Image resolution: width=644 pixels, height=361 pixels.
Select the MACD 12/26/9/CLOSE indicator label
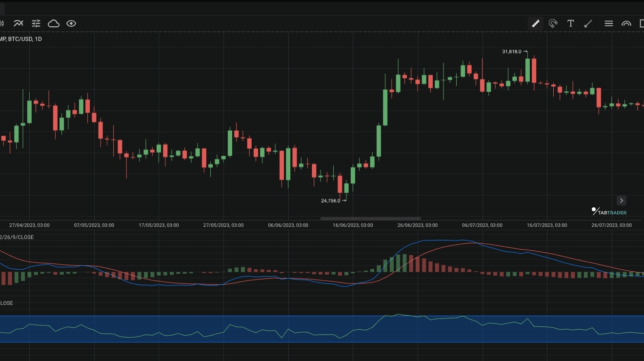17,237
